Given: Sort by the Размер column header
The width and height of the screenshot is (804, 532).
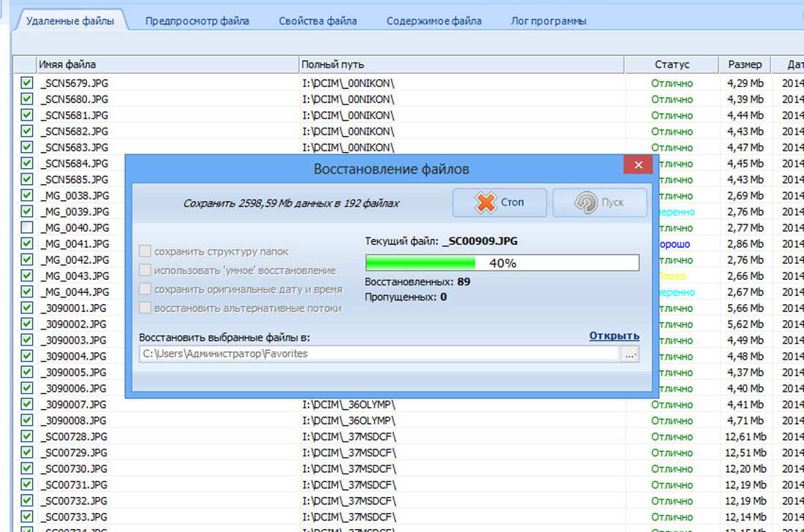Looking at the screenshot, I should pyautogui.click(x=745, y=65).
